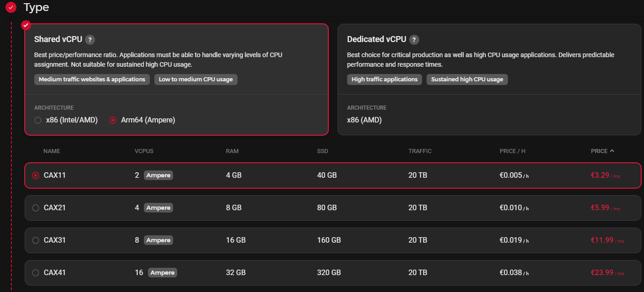Choose the CAX21 server radio button

(36, 208)
